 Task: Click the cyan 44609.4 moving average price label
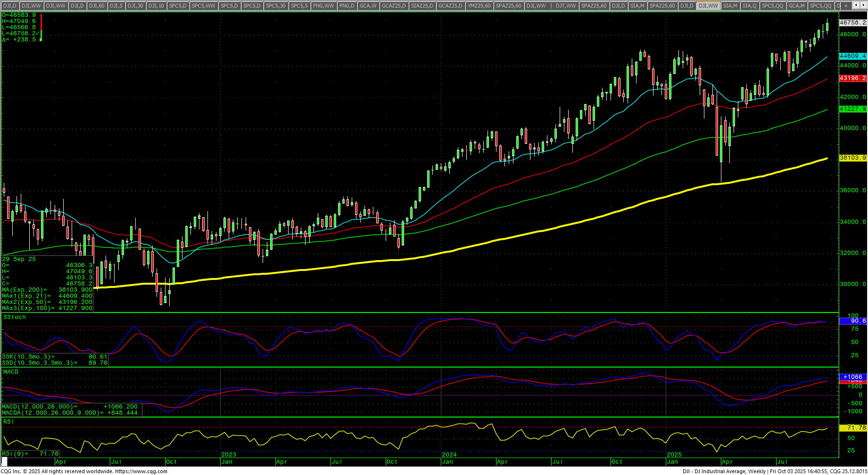(853, 56)
